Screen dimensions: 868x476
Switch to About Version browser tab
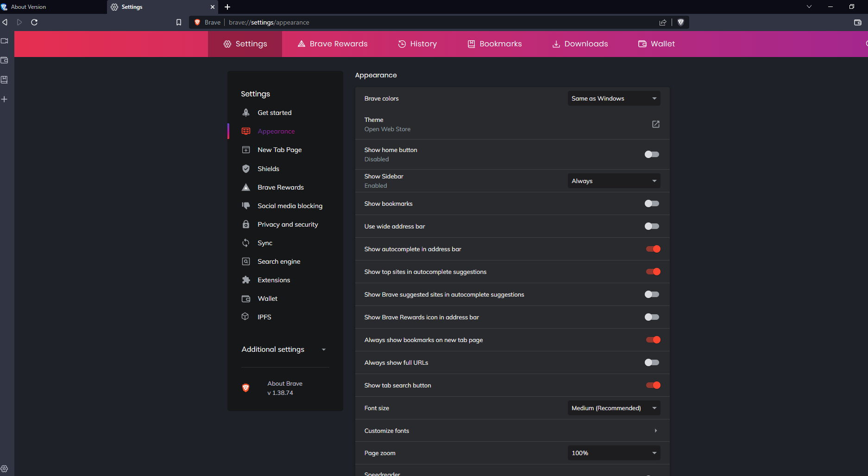[53, 7]
